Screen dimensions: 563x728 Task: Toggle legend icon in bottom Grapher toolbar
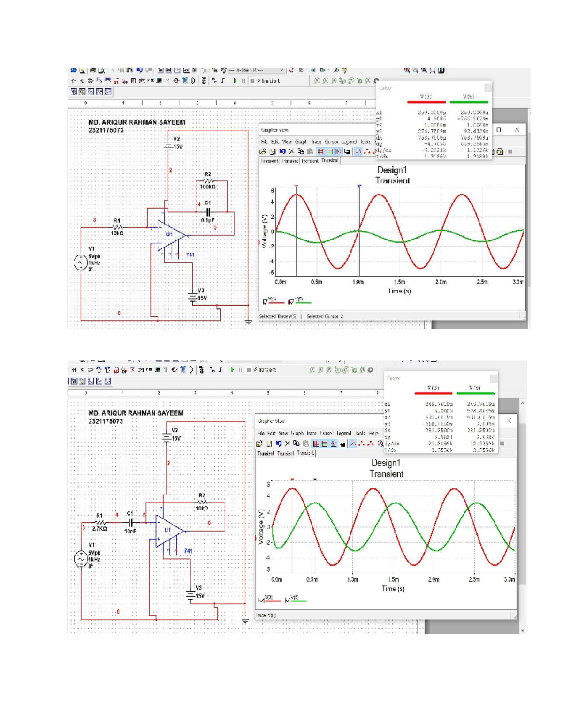(x=324, y=443)
